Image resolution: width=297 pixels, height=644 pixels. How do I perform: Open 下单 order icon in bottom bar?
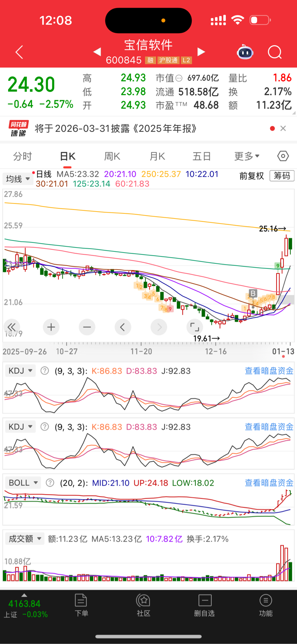click(81, 605)
